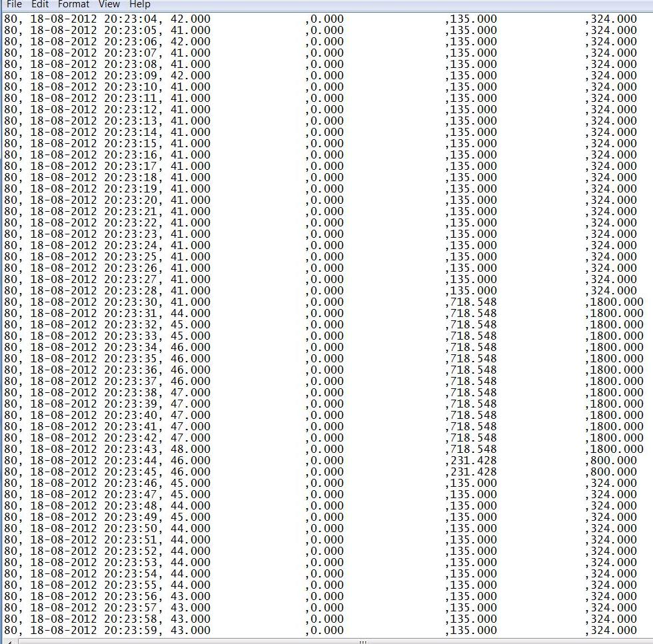Click 135.000 in the 20:23:48 row

pyautogui.click(x=474, y=505)
